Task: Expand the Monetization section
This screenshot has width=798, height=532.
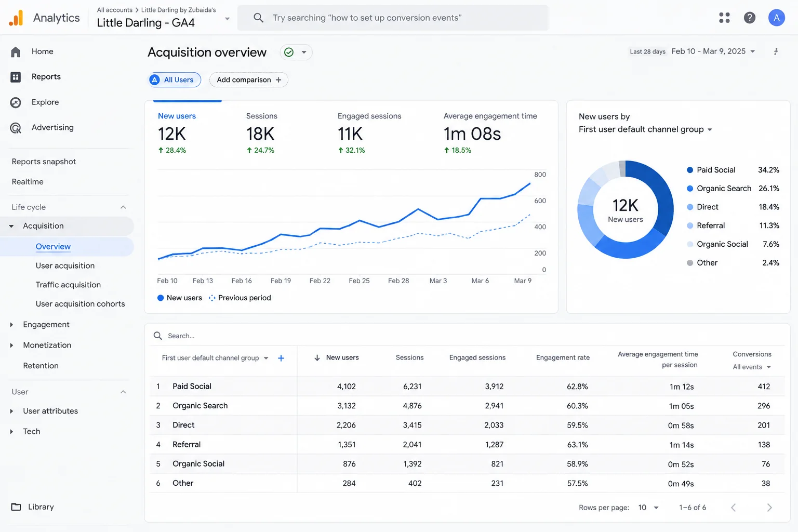Action: pyautogui.click(x=11, y=345)
